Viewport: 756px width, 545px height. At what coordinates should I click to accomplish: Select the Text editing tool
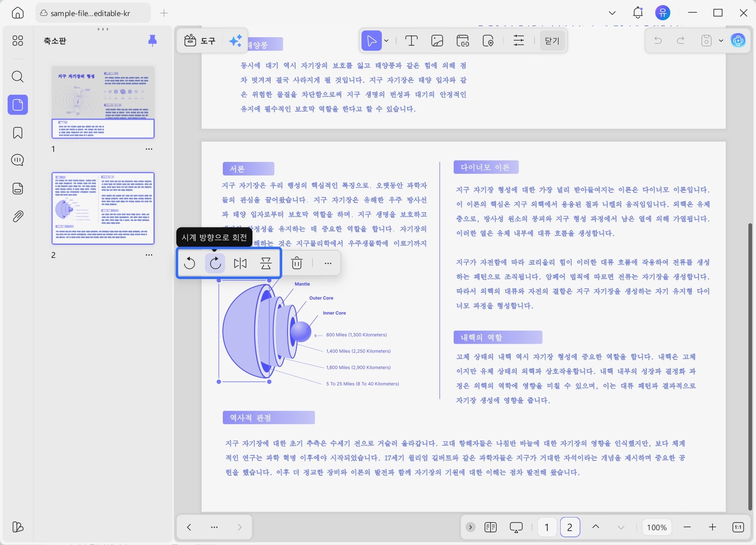pyautogui.click(x=411, y=41)
